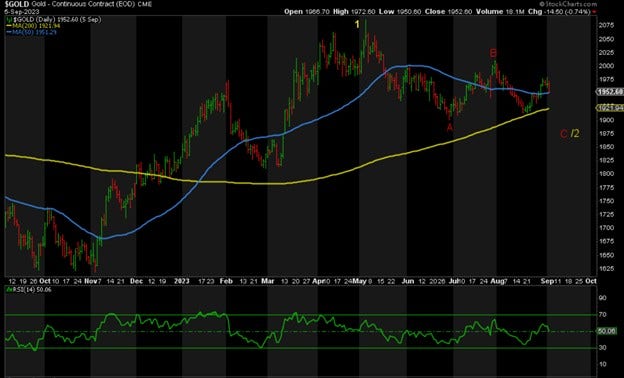Click the Low price value
This screenshot has height=378, width=624.
[x=408, y=12]
